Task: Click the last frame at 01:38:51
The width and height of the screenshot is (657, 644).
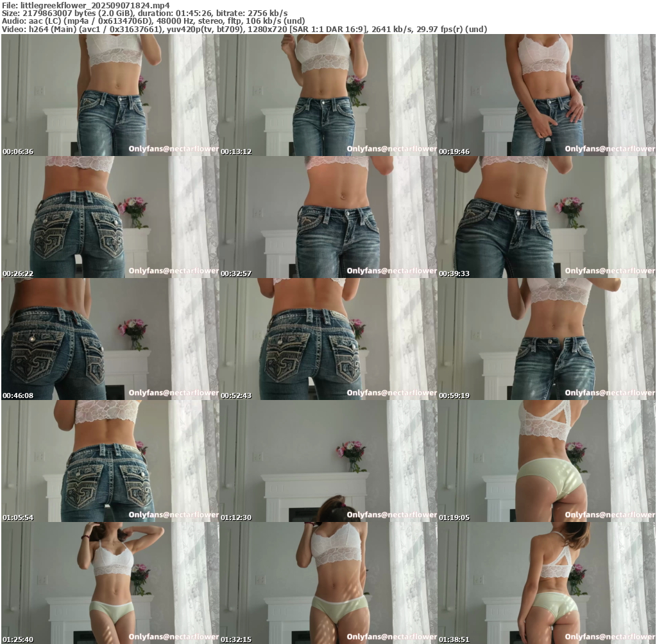Action: (x=547, y=583)
